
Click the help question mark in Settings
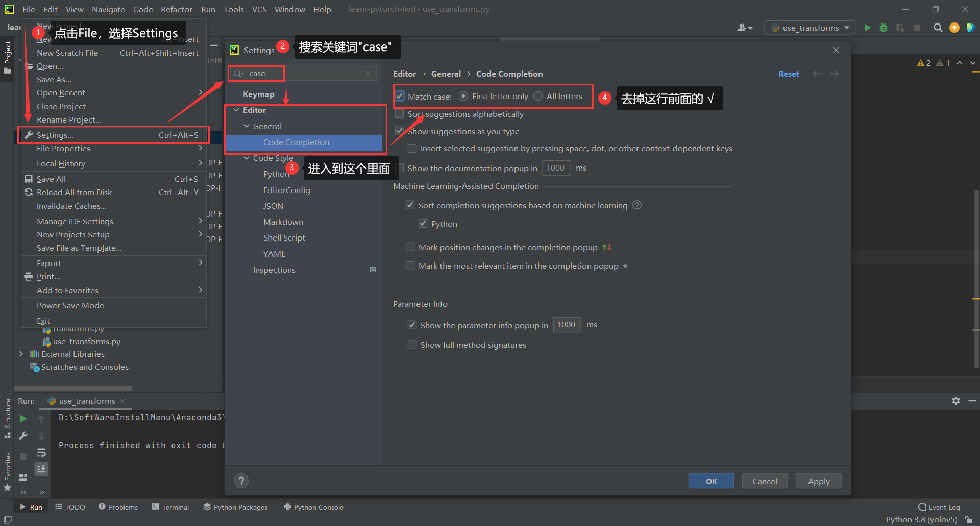tap(241, 481)
